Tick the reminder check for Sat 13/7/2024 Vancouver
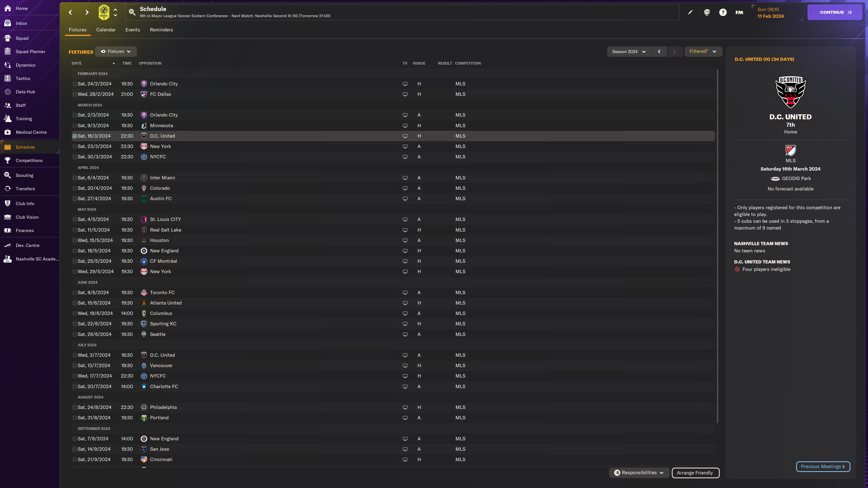The height and width of the screenshot is (488, 868). [74, 366]
